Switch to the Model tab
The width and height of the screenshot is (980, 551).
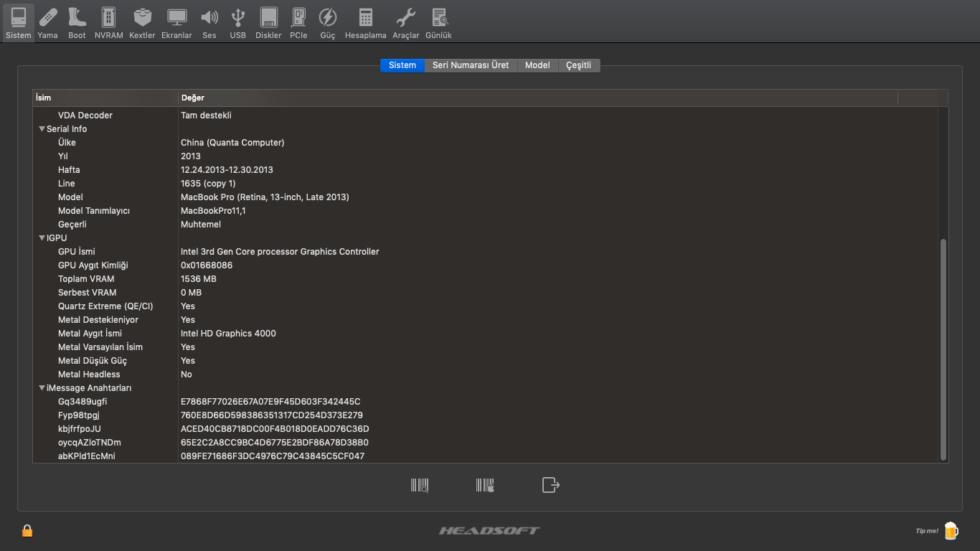[x=537, y=65]
